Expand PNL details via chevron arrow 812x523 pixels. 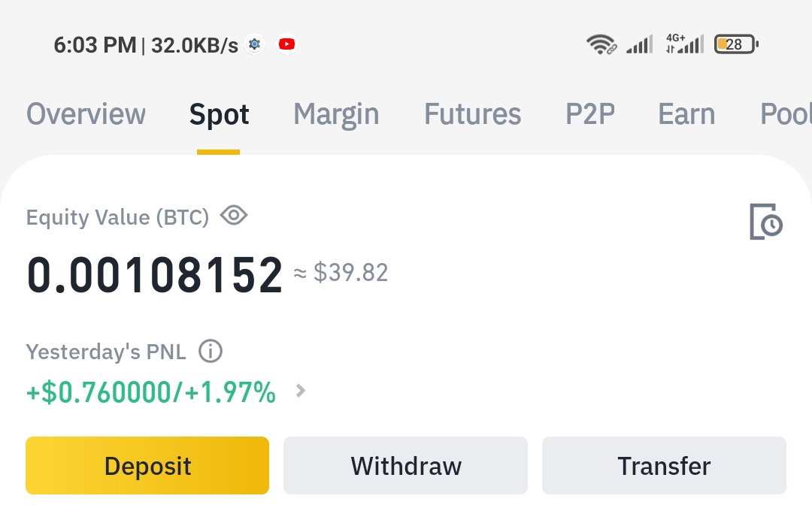tap(300, 391)
